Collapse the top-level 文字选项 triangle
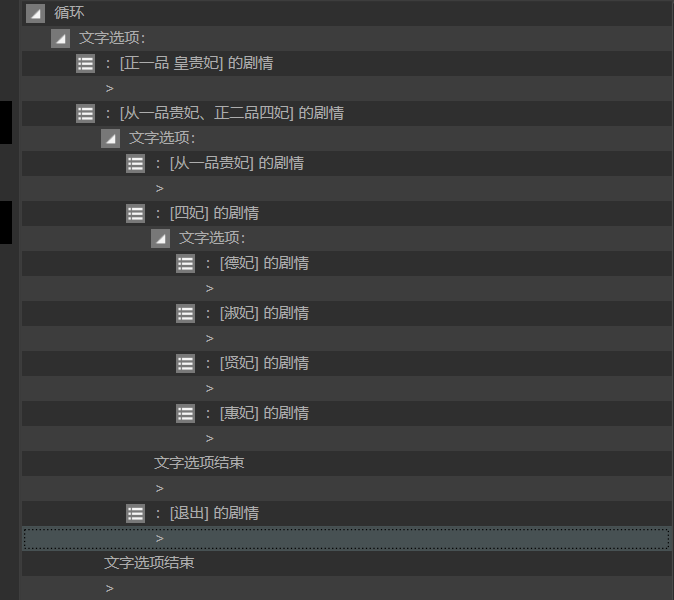 [60, 38]
